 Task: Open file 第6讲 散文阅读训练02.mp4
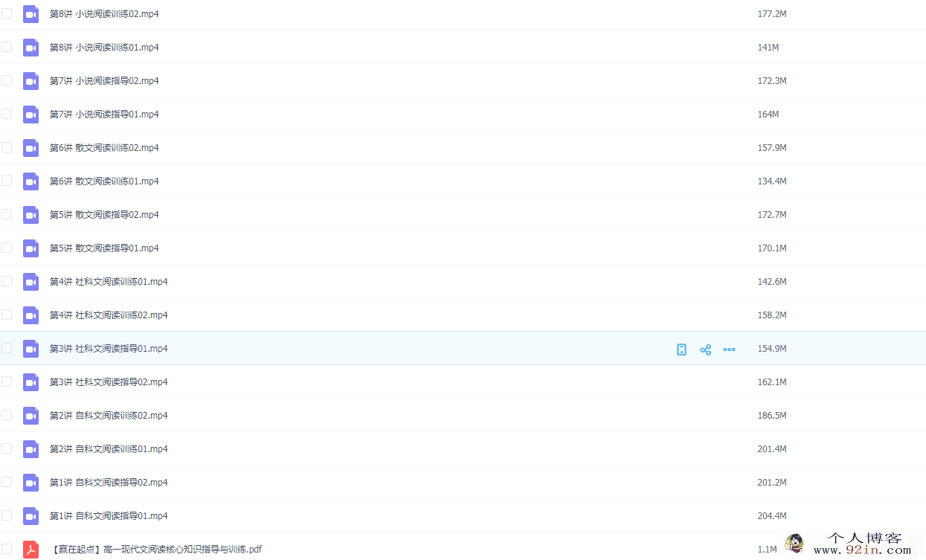(104, 148)
